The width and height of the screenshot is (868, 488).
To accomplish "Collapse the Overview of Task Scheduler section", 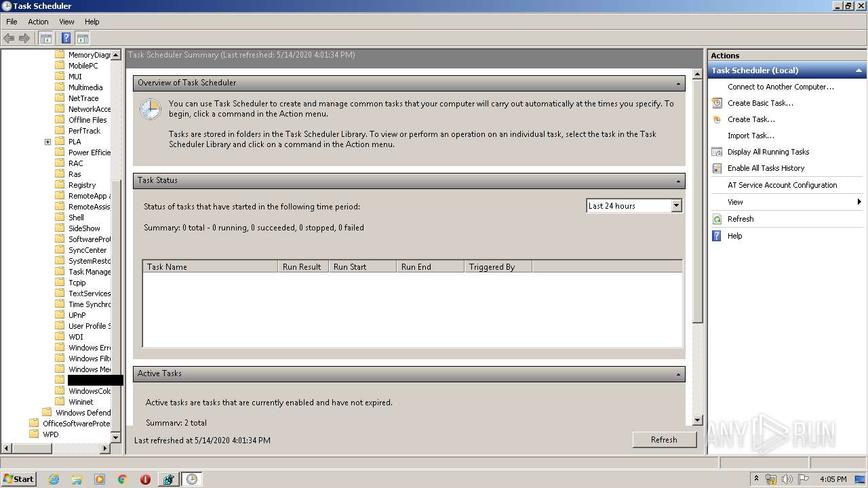I will pyautogui.click(x=678, y=83).
